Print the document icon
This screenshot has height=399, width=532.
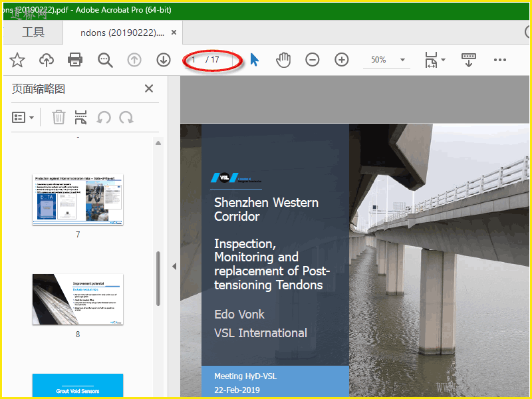pyautogui.click(x=75, y=60)
